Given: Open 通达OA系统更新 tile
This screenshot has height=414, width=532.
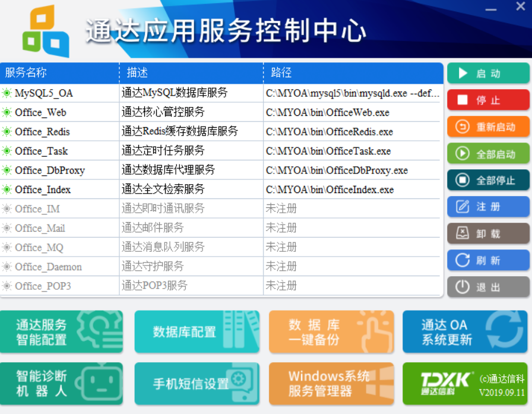Looking at the screenshot, I should (465, 332).
